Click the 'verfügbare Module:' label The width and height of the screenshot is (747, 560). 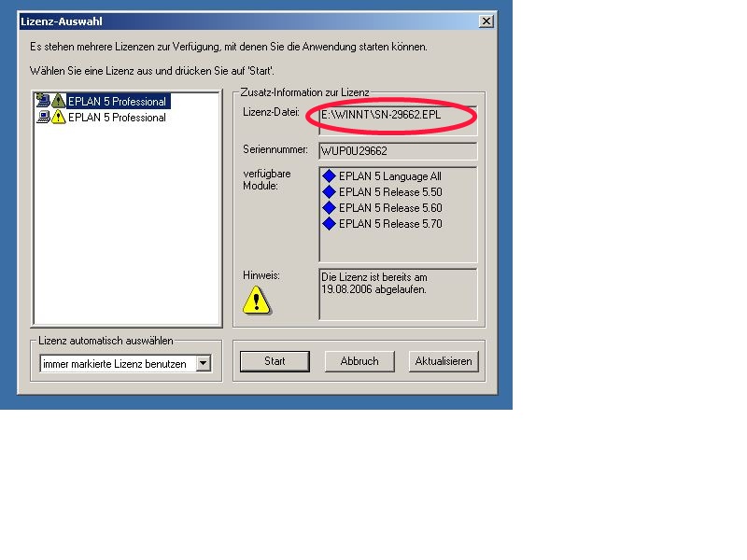(267, 179)
